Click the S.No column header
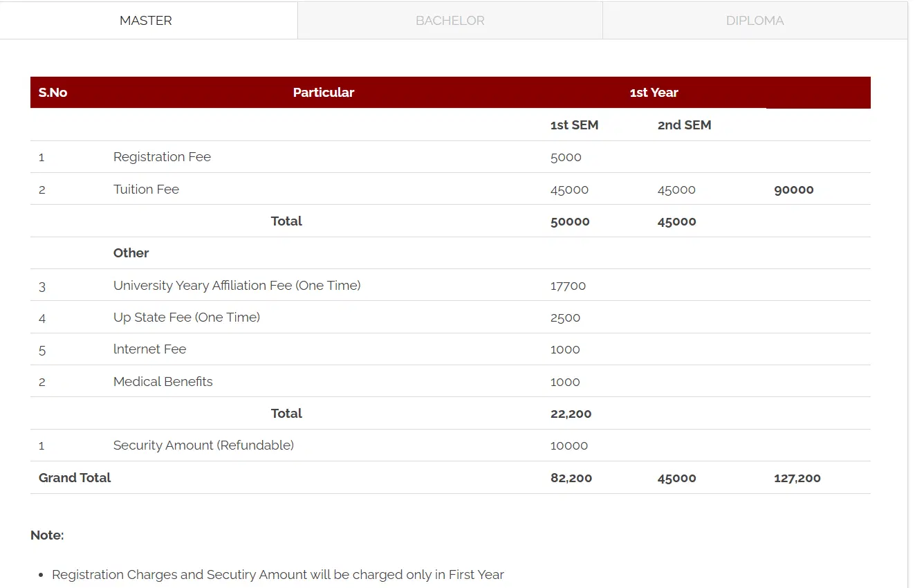Viewport: 915px width, 588px height. pos(53,93)
